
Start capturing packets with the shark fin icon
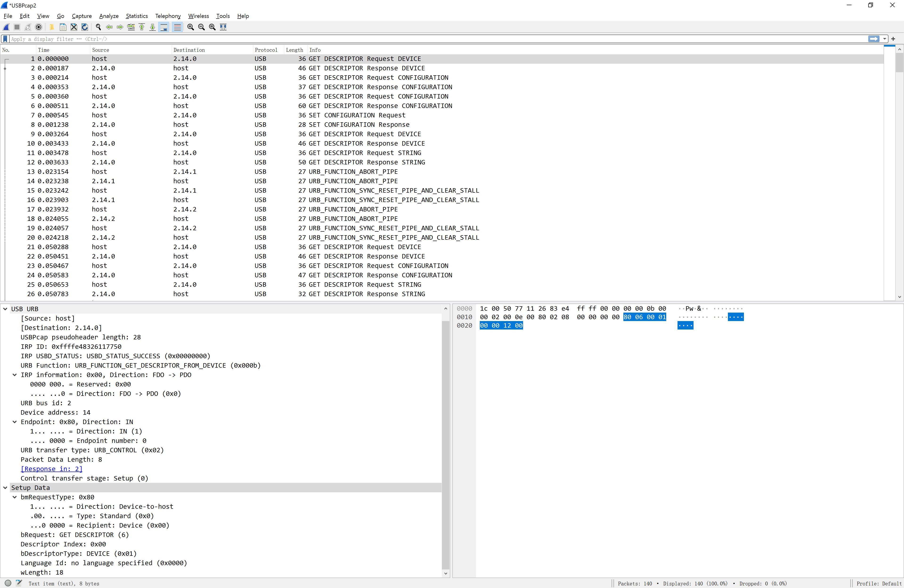pyautogui.click(x=6, y=27)
